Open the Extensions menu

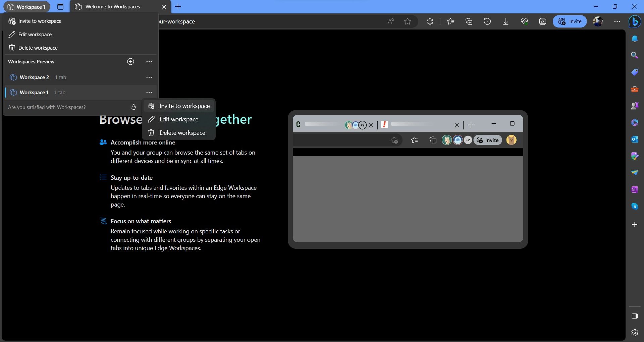point(430,21)
